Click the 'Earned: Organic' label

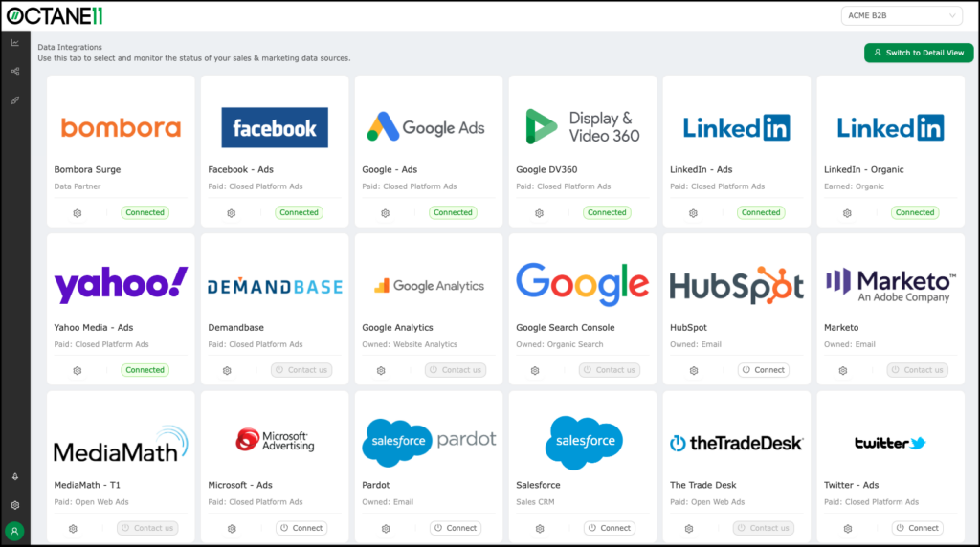pyautogui.click(x=854, y=186)
